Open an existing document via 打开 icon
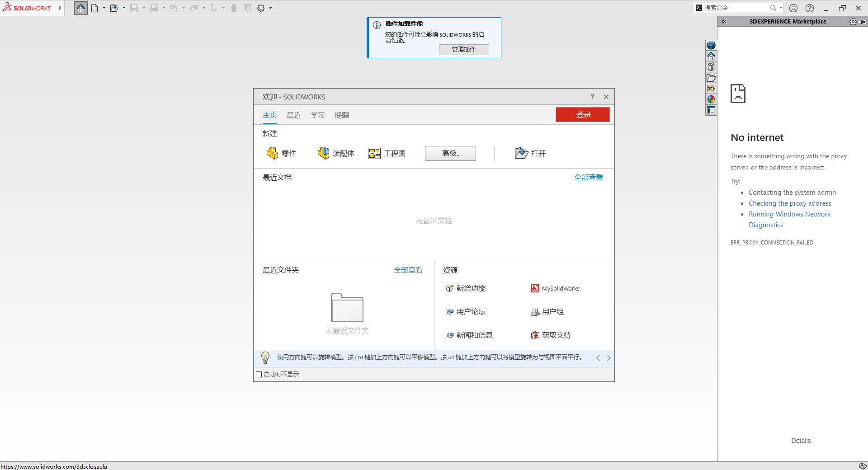 (521, 153)
